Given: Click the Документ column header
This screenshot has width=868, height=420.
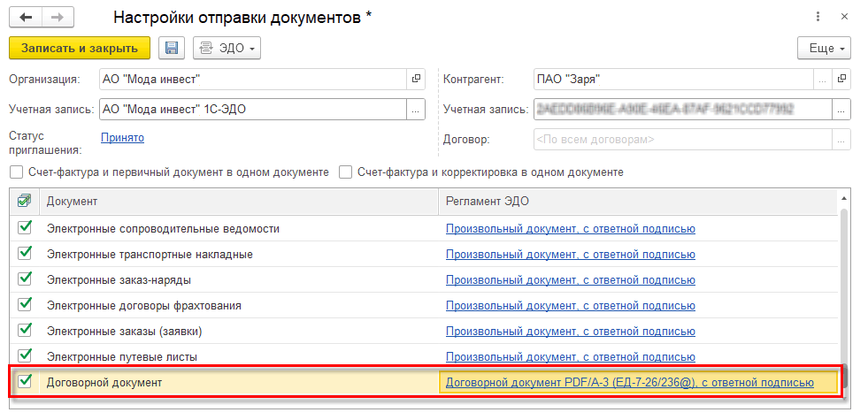Looking at the screenshot, I should (239, 201).
